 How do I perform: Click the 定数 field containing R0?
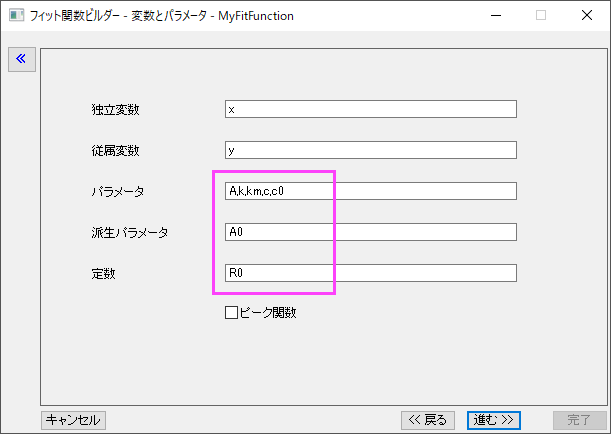371,273
